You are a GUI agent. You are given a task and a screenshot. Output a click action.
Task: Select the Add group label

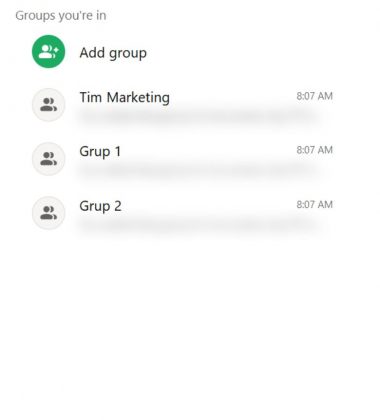113,53
